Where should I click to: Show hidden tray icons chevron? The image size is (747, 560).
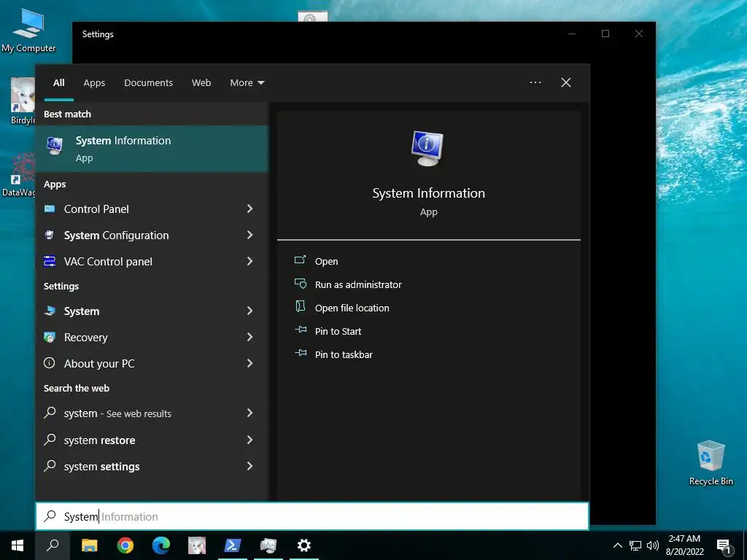click(x=617, y=545)
